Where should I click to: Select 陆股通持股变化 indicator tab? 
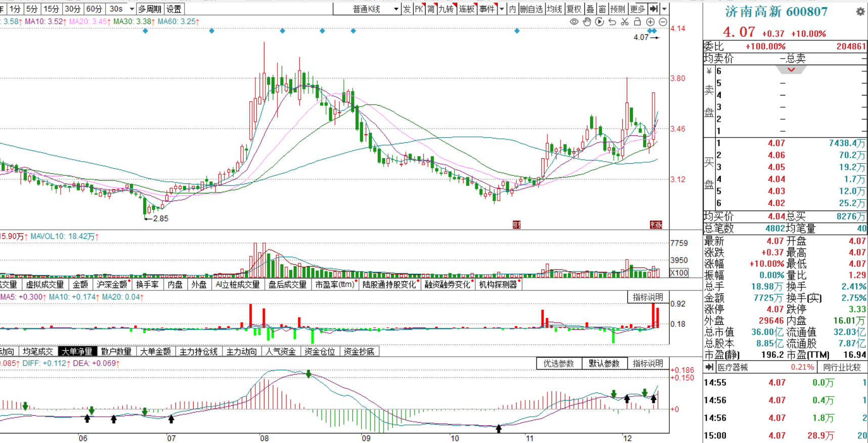pyautogui.click(x=389, y=284)
